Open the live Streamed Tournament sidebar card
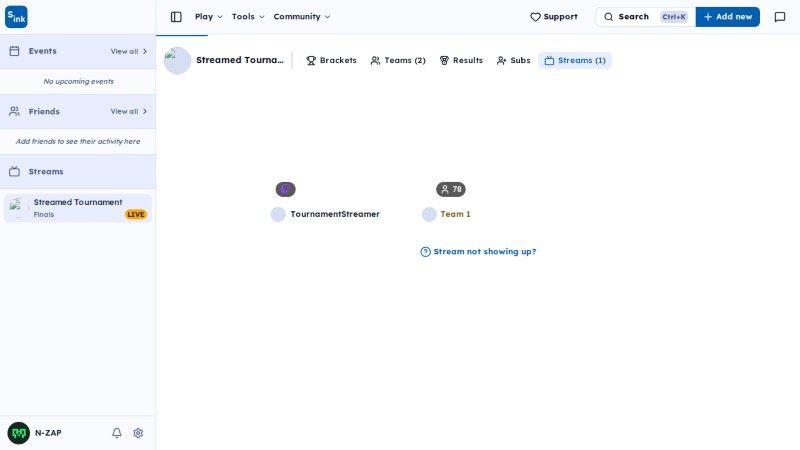The height and width of the screenshot is (450, 800). pos(78,208)
